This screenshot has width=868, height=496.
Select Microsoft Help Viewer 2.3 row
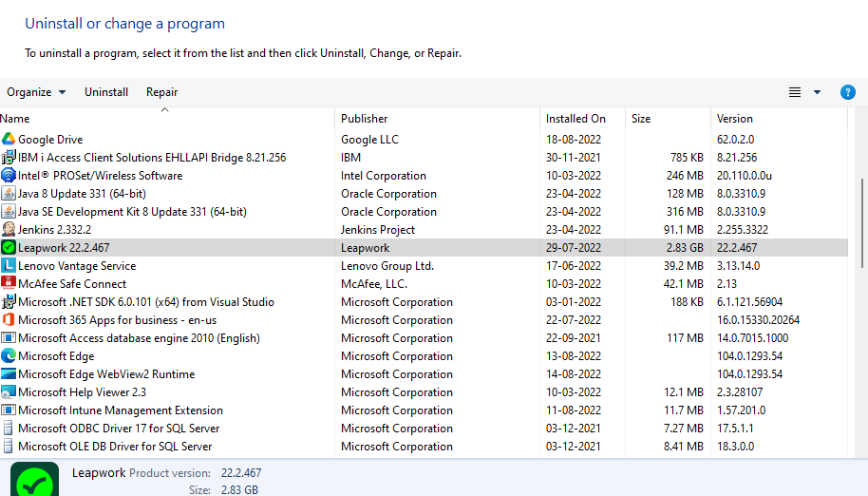pos(82,392)
